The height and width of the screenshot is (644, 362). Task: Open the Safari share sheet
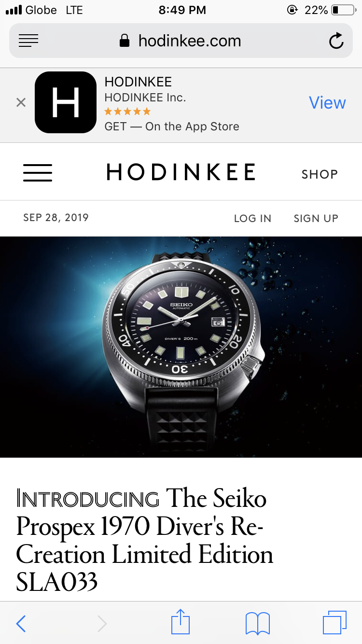[x=181, y=622]
